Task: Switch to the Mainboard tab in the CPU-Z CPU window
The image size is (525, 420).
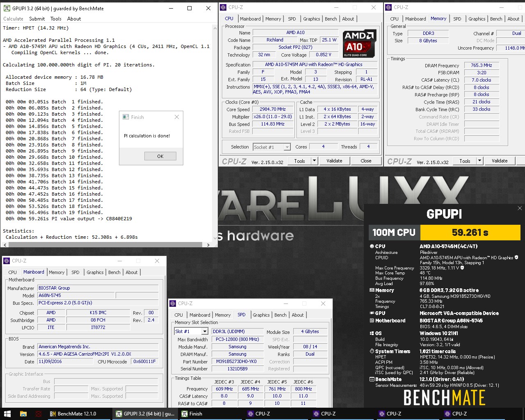Action: (250, 19)
